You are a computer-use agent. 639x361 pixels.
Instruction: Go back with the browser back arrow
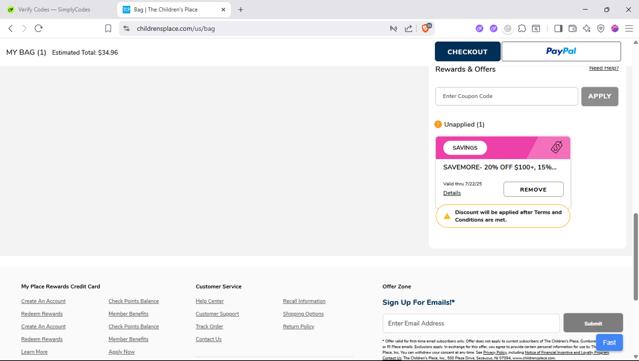pos(11,28)
